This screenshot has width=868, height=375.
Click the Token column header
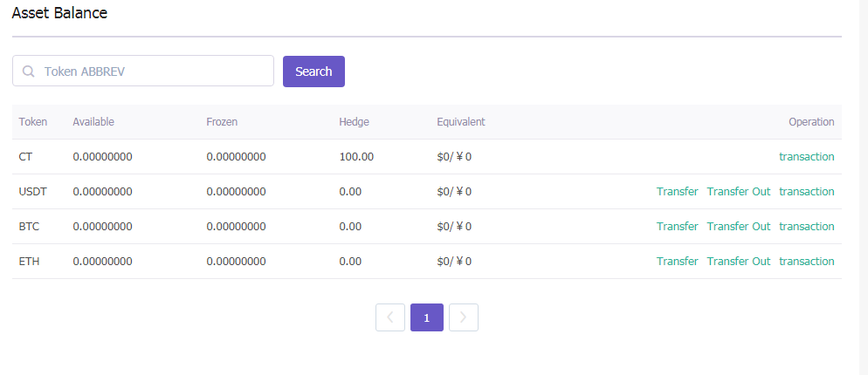coord(33,122)
